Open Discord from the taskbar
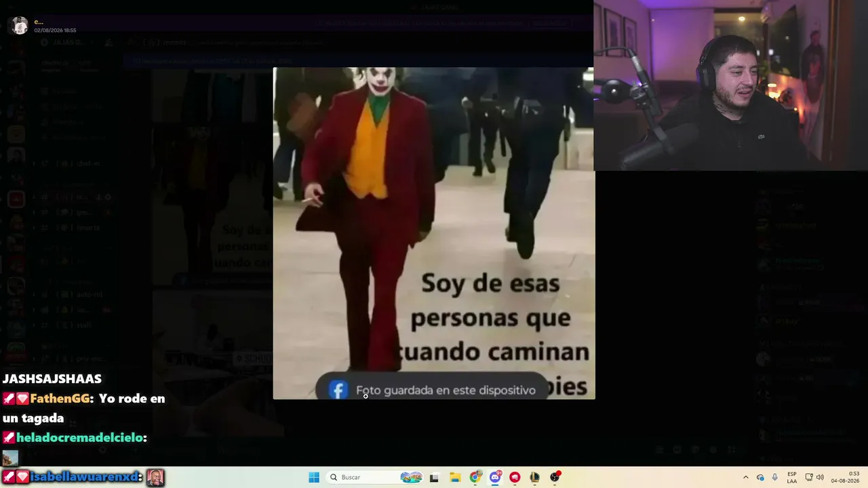868x488 pixels. (495, 477)
